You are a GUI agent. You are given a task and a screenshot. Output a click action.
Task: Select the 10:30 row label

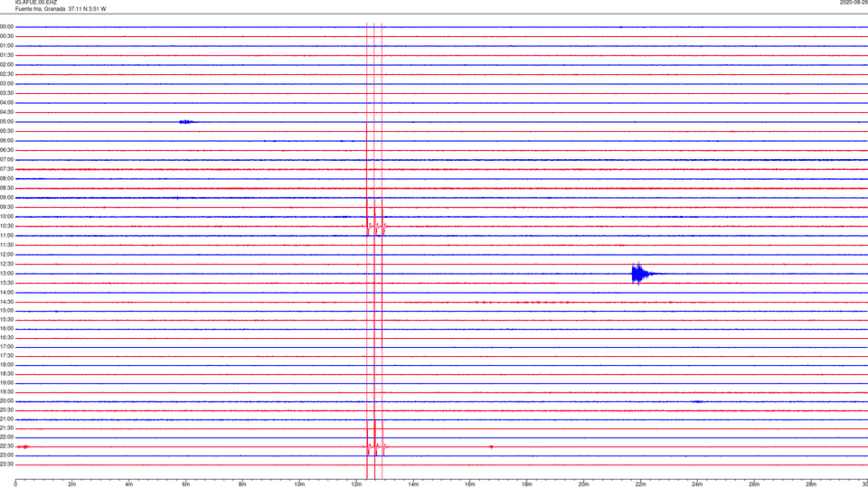pos(7,226)
